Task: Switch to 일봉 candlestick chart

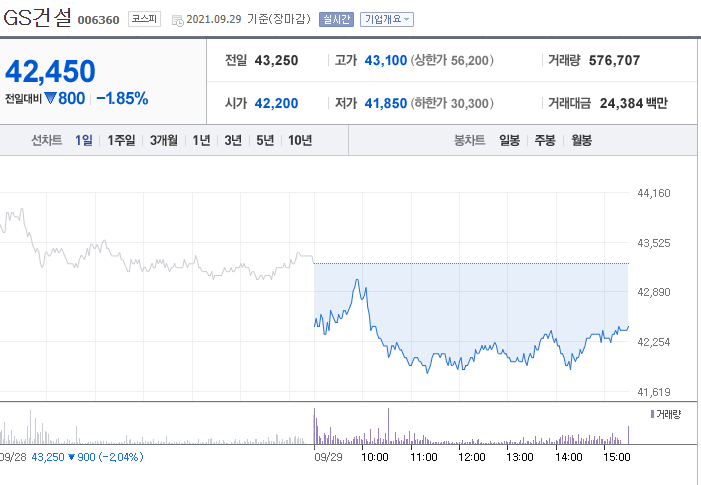Action: pyautogui.click(x=509, y=140)
